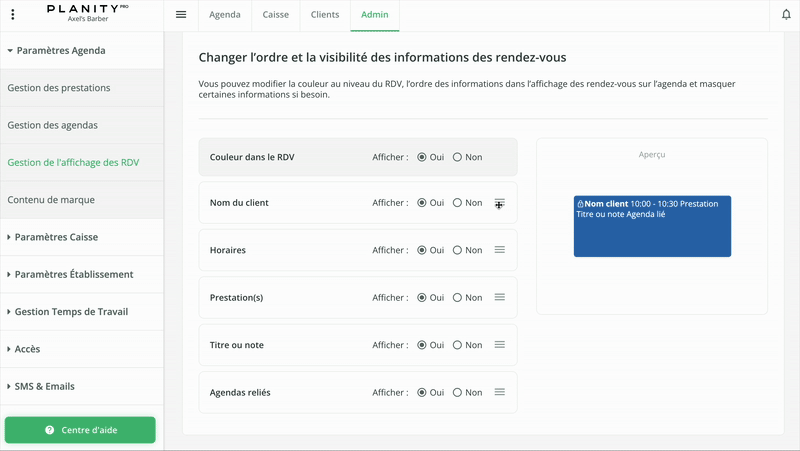Viewport: 800px width, 451px height.
Task: Click the Nom du client drag handle
Action: point(500,203)
